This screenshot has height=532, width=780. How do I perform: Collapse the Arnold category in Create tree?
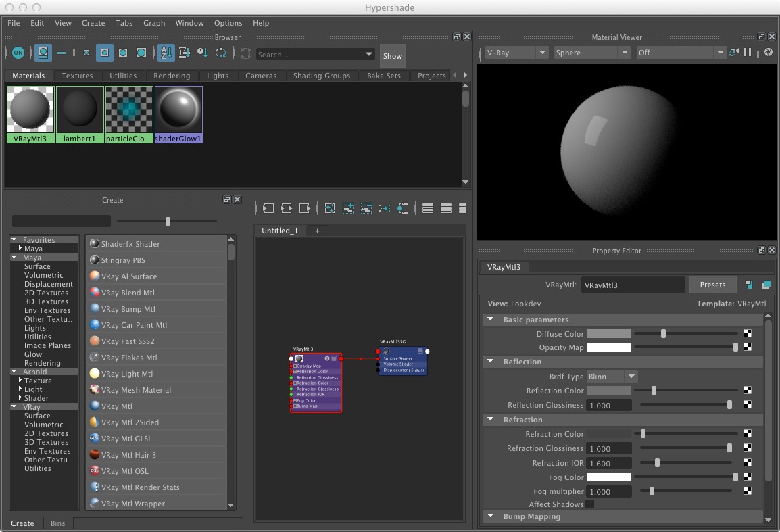(14, 372)
